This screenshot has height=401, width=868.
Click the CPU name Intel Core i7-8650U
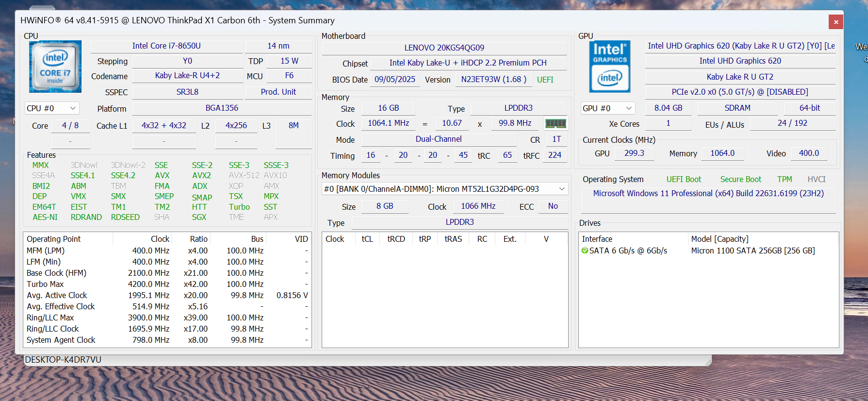pyautogui.click(x=166, y=46)
